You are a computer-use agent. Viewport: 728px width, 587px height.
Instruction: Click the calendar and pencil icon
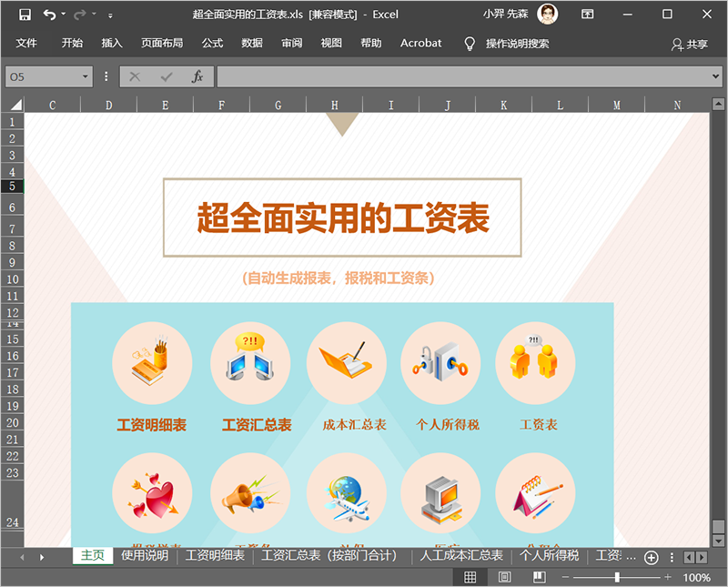[x=535, y=493]
